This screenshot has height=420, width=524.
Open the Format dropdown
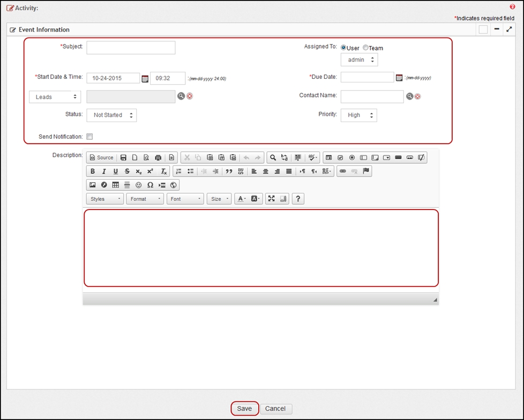145,199
